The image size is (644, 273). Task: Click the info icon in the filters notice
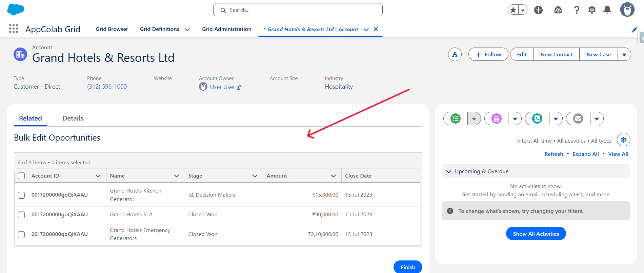tap(450, 211)
